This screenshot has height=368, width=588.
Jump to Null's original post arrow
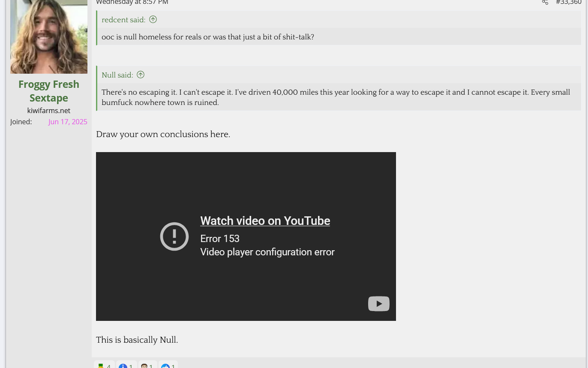(x=141, y=75)
